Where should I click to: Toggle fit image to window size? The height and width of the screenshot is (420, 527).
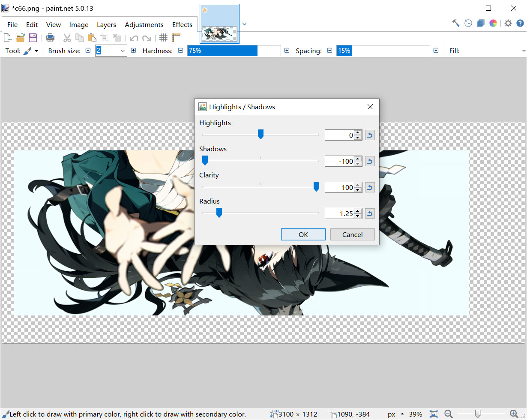(434, 414)
